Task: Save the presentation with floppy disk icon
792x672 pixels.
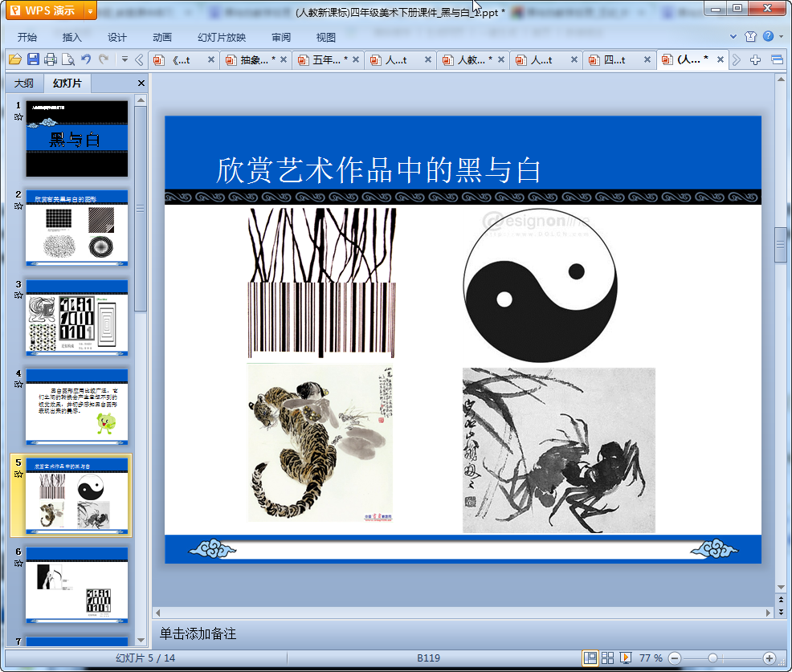Action: coord(34,59)
